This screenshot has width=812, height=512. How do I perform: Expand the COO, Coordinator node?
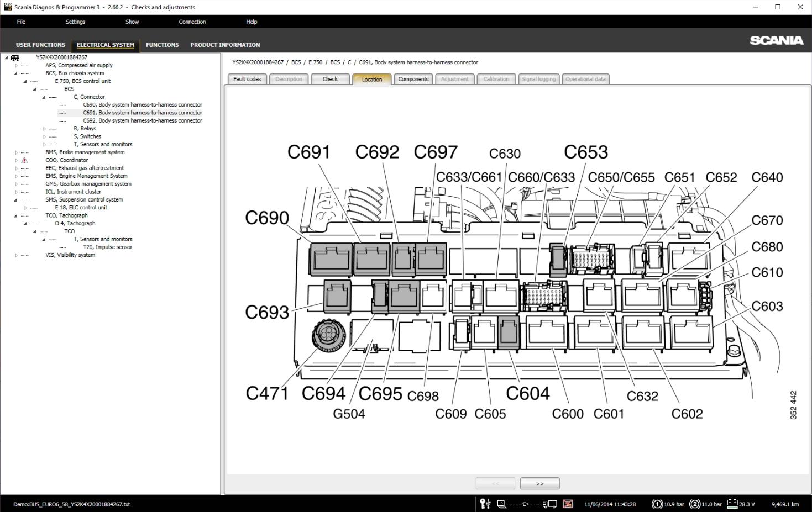click(x=16, y=160)
